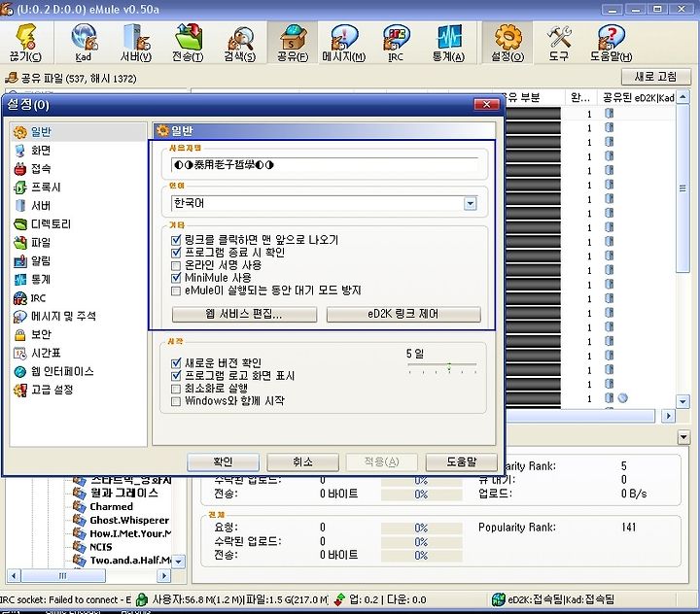
Task: Select 프록시 proxy settings page
Action: coord(38,187)
